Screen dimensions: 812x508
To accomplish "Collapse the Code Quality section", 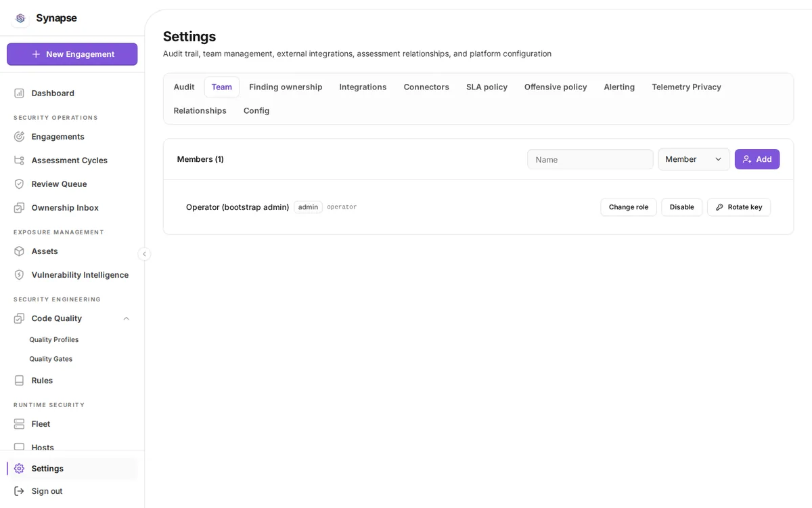I will click(x=126, y=318).
